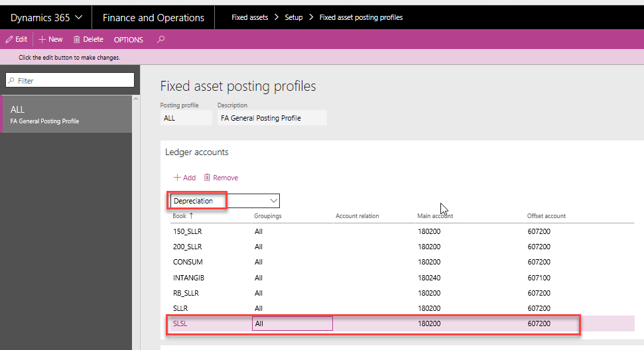Select the INTANGIB book row
The width and height of the screenshot is (644, 350).
click(186, 278)
